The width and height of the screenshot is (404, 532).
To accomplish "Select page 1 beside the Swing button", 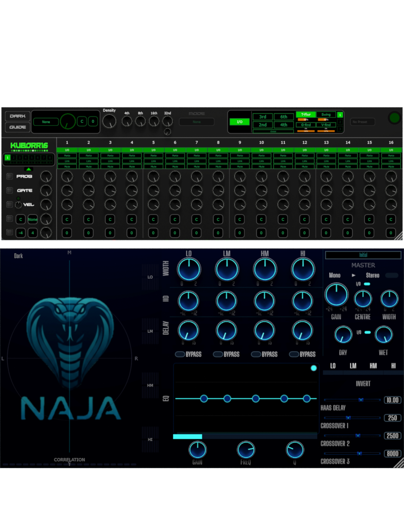I will point(340,115).
